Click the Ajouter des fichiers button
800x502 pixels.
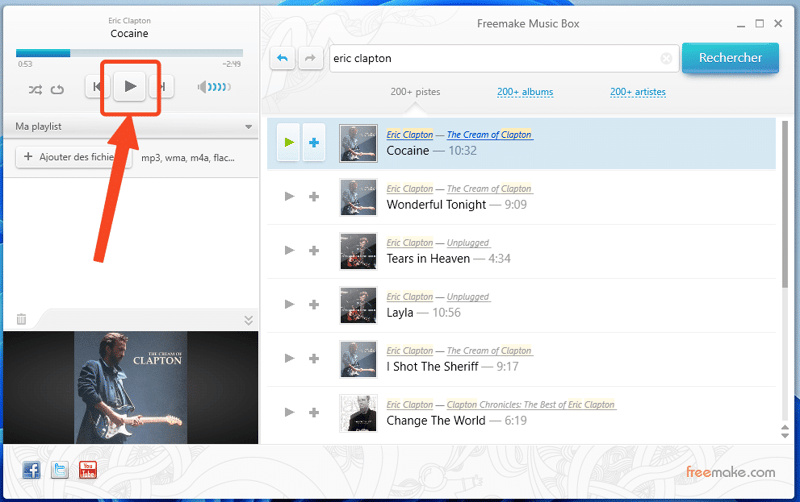coord(74,157)
